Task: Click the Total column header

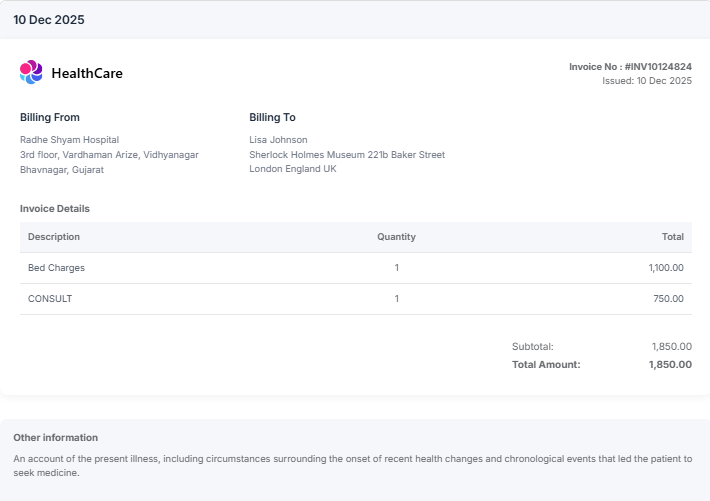Action: pyautogui.click(x=672, y=237)
